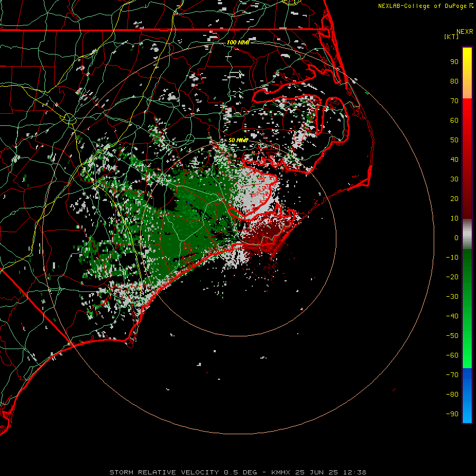Click the -90 scale value
The height and width of the screenshot is (476, 476).
pos(452,414)
